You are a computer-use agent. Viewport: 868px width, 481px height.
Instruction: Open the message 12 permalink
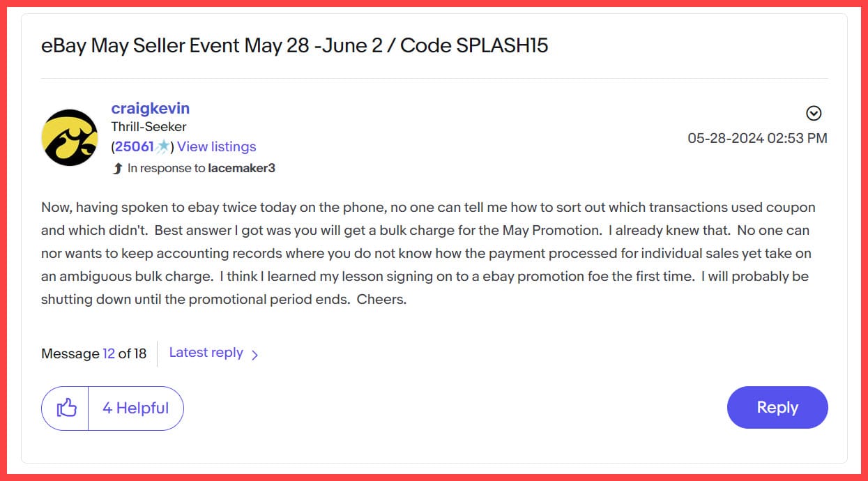click(x=109, y=353)
